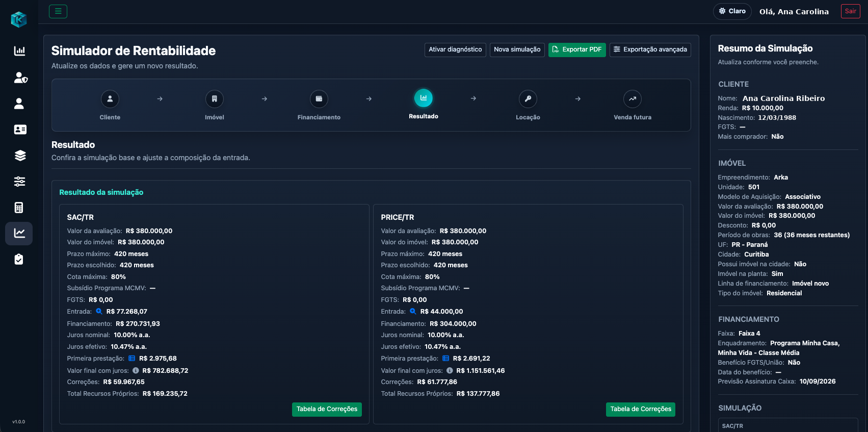Click the Venda futura step trend icon
The height and width of the screenshot is (432, 868).
(633, 99)
